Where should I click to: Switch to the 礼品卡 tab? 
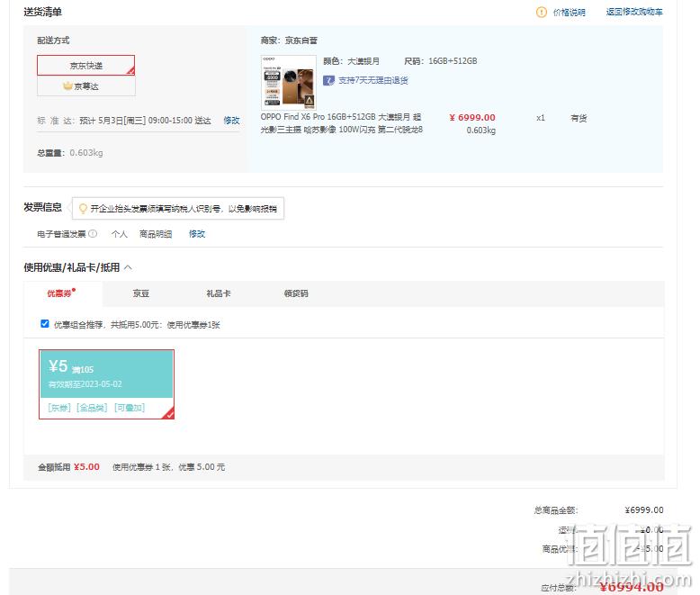click(x=219, y=293)
